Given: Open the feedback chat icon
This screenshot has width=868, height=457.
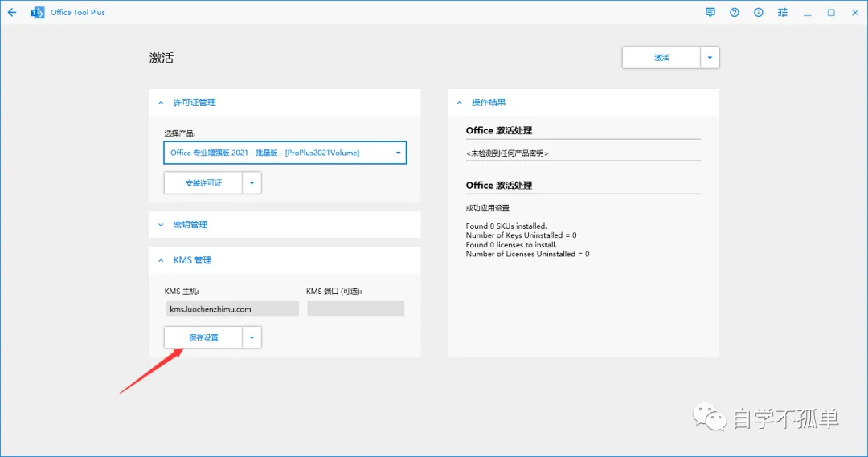Looking at the screenshot, I should [x=710, y=12].
